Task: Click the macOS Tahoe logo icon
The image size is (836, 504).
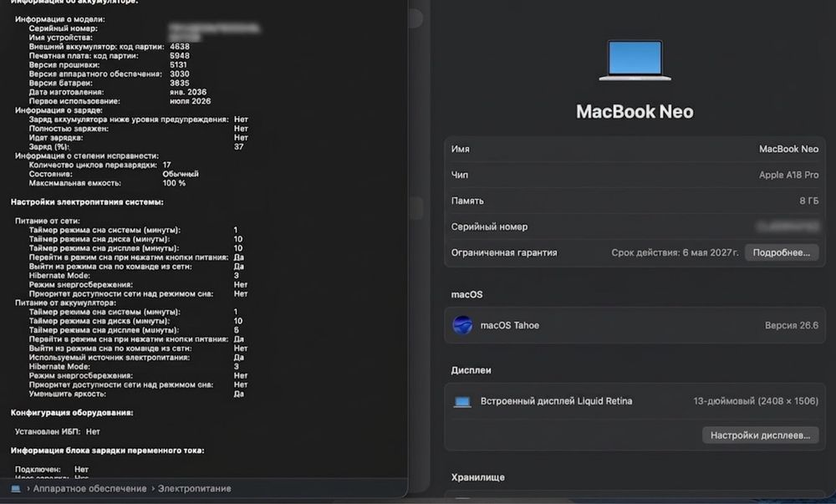Action: 462,325
